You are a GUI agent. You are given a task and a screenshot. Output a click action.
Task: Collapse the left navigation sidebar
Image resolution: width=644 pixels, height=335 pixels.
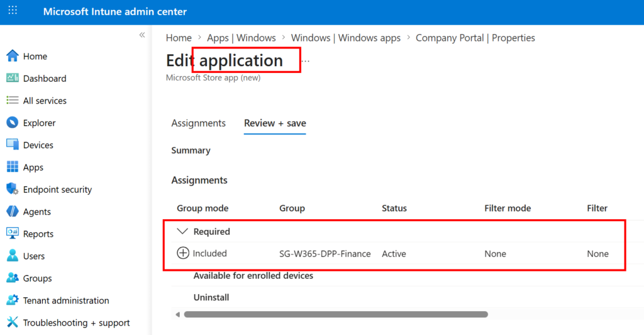point(142,35)
